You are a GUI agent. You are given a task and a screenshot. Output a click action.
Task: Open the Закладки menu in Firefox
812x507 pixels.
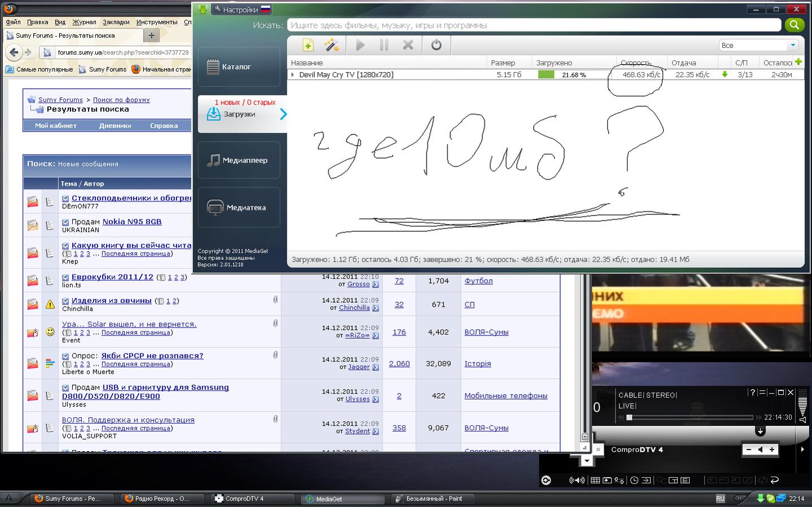[116, 22]
